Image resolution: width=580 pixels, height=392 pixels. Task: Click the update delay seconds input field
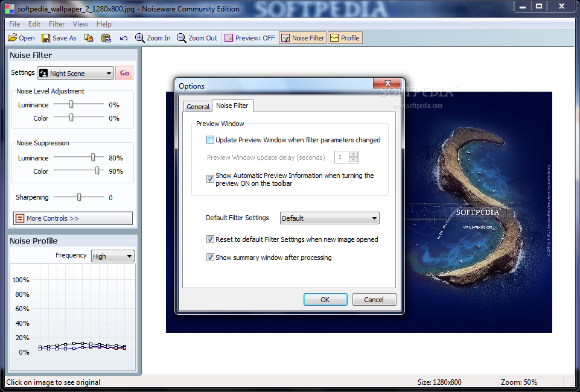coord(342,157)
